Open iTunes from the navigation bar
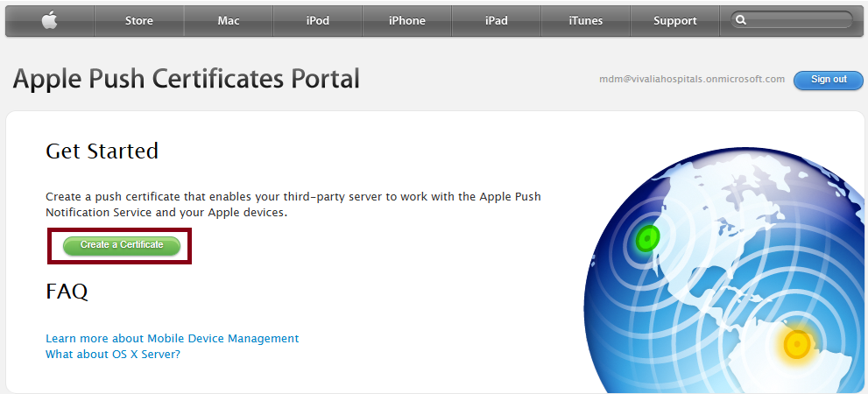The width and height of the screenshot is (868, 394). pos(586,21)
